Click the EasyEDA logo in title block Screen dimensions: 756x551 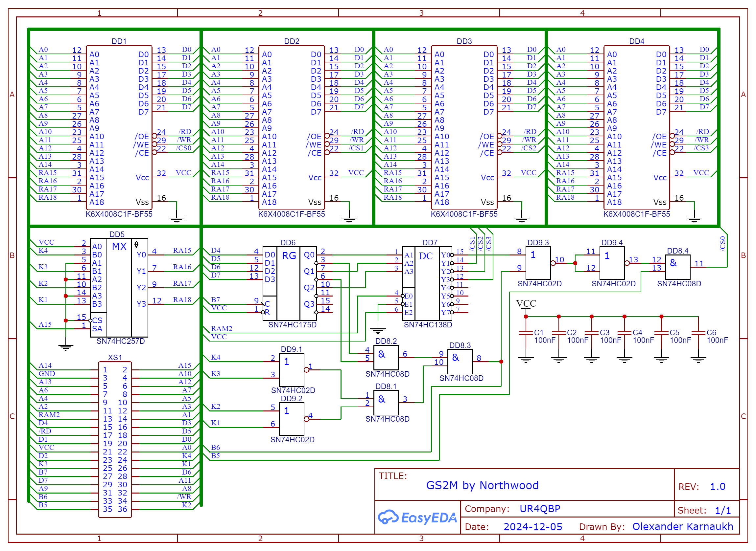point(417,518)
